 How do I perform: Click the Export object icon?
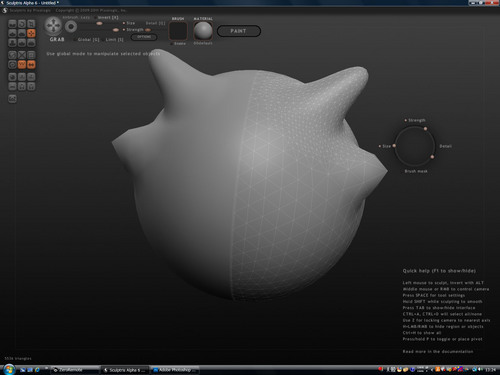pos(31,86)
